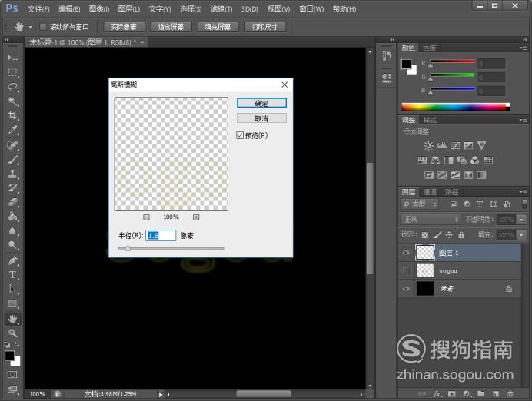Enable 滚动所有窗口 checkbox
532x401 pixels.
(x=43, y=26)
